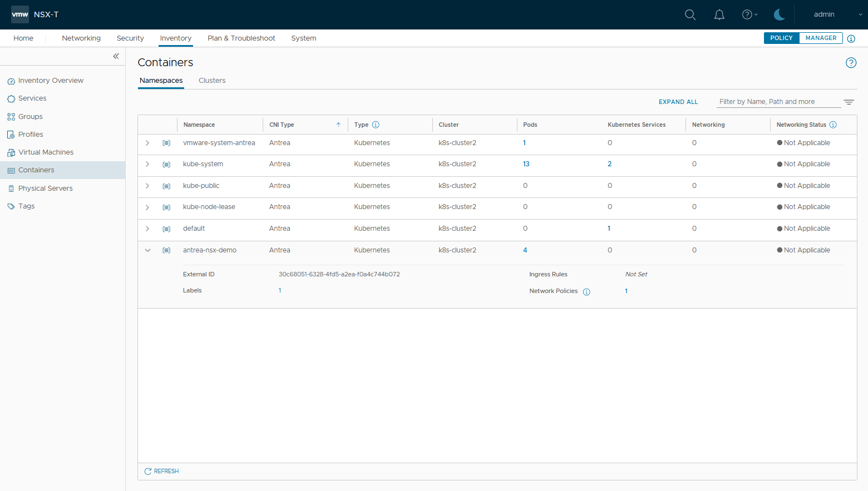Open the System menu tab
Screen dimensions: 868x491
click(x=304, y=38)
